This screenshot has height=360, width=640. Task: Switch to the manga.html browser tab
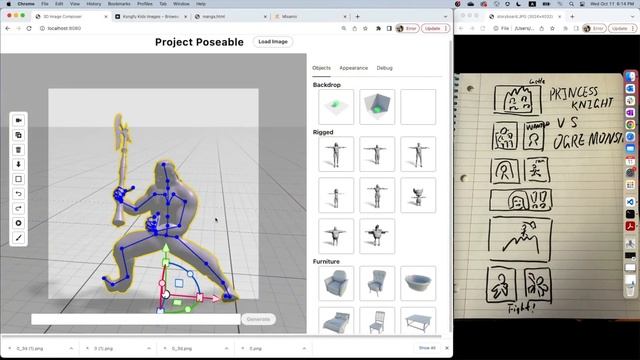pyautogui.click(x=231, y=17)
